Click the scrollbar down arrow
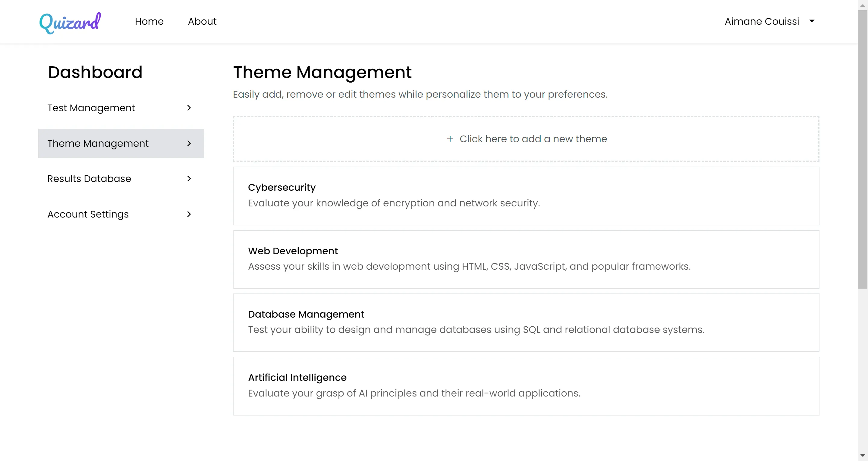The height and width of the screenshot is (461, 868). pyautogui.click(x=863, y=456)
